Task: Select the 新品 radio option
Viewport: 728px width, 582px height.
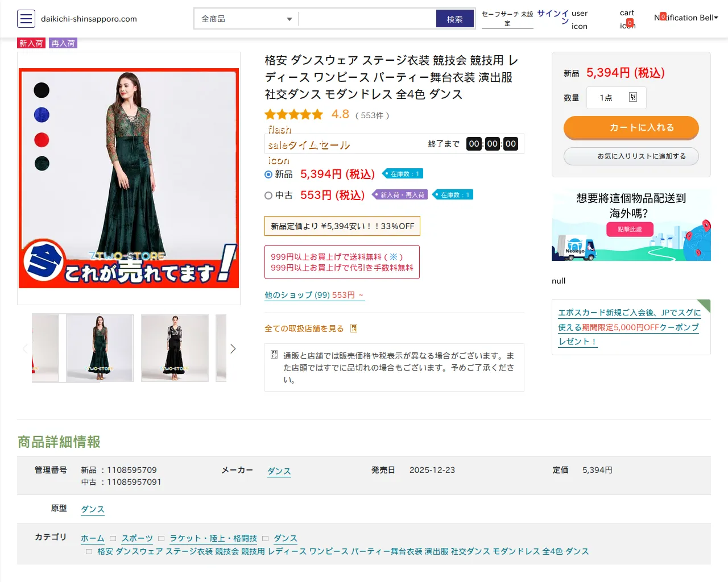Action: (268, 174)
